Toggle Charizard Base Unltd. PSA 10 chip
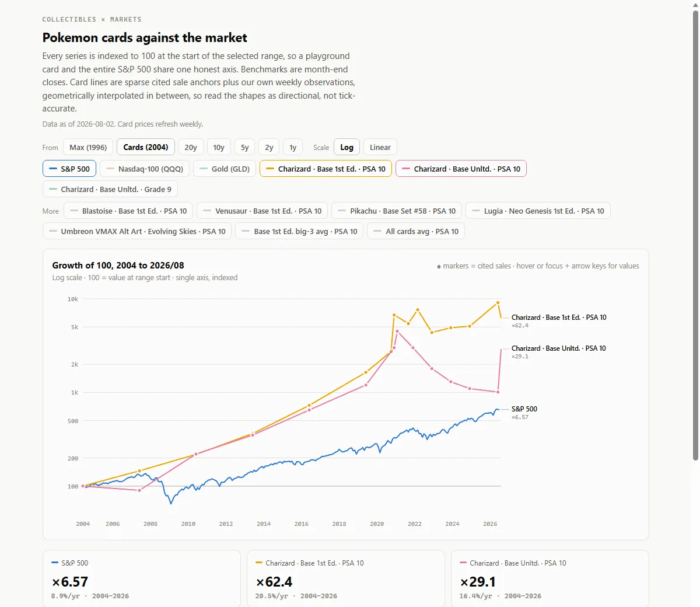Viewport: 700px width, 607px height. click(x=461, y=169)
